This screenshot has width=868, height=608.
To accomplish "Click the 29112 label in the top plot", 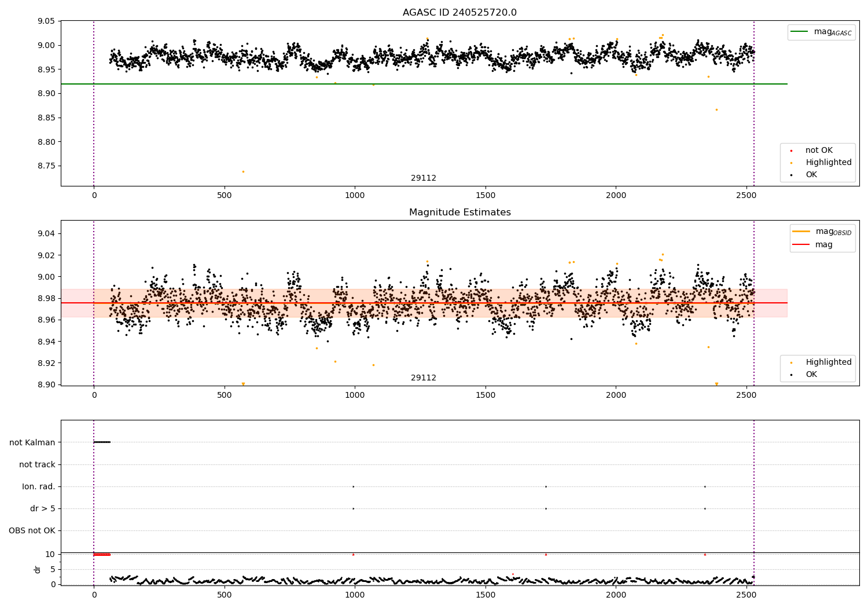I will (424, 178).
